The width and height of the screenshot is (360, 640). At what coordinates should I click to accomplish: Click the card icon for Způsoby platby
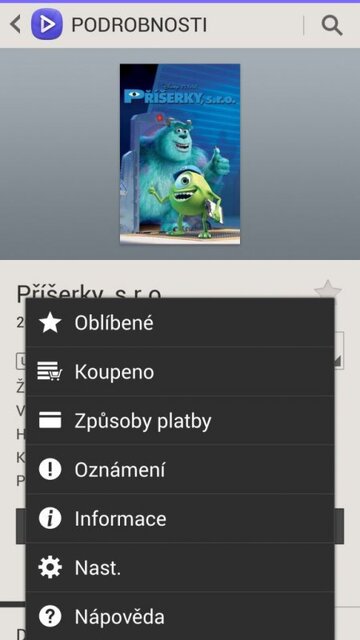pyautogui.click(x=50, y=420)
